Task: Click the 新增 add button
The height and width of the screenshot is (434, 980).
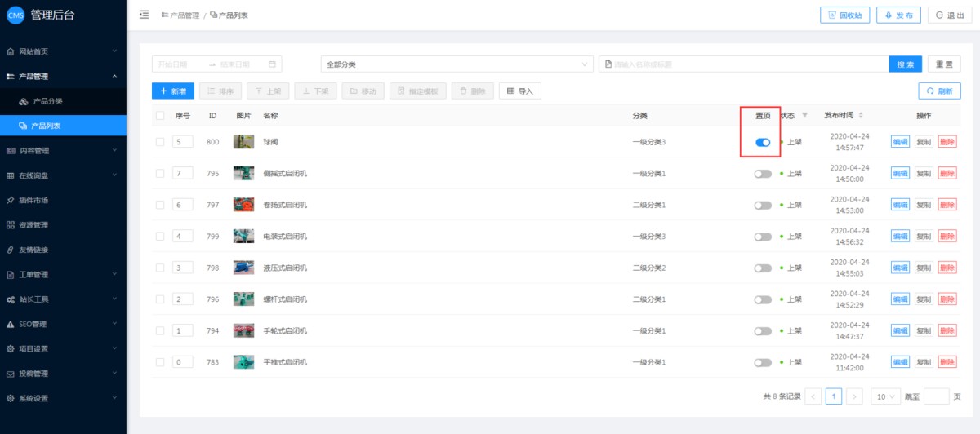Action: coord(173,91)
